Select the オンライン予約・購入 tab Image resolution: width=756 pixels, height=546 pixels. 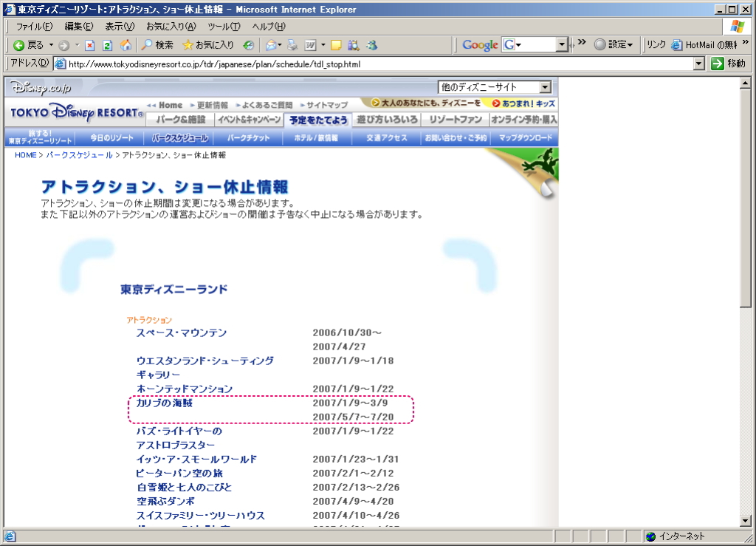tap(524, 120)
